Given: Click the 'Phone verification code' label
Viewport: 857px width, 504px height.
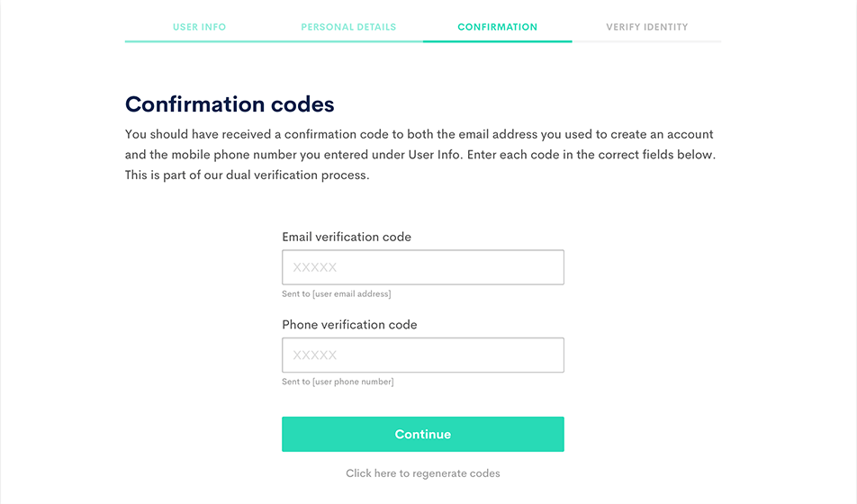Looking at the screenshot, I should [x=349, y=324].
